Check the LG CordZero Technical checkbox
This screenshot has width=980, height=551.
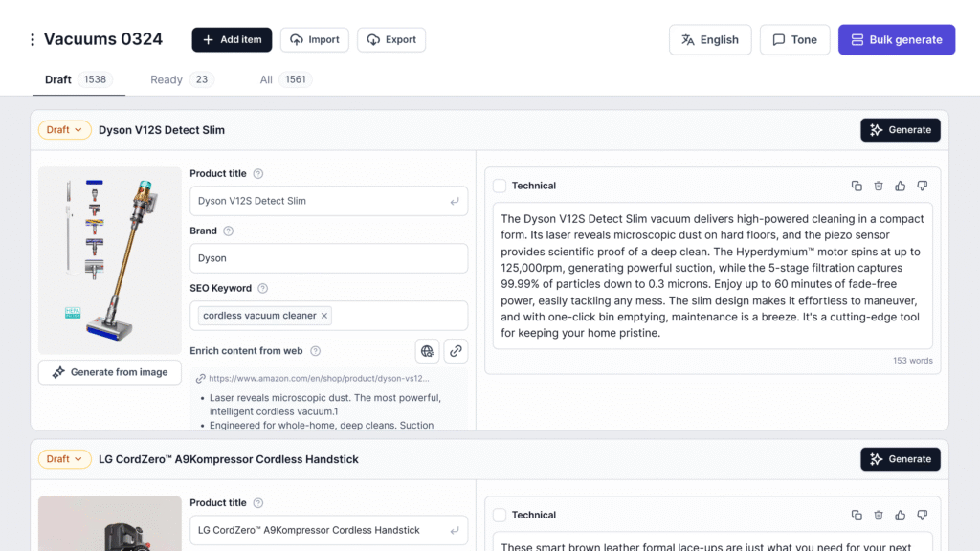tap(500, 515)
